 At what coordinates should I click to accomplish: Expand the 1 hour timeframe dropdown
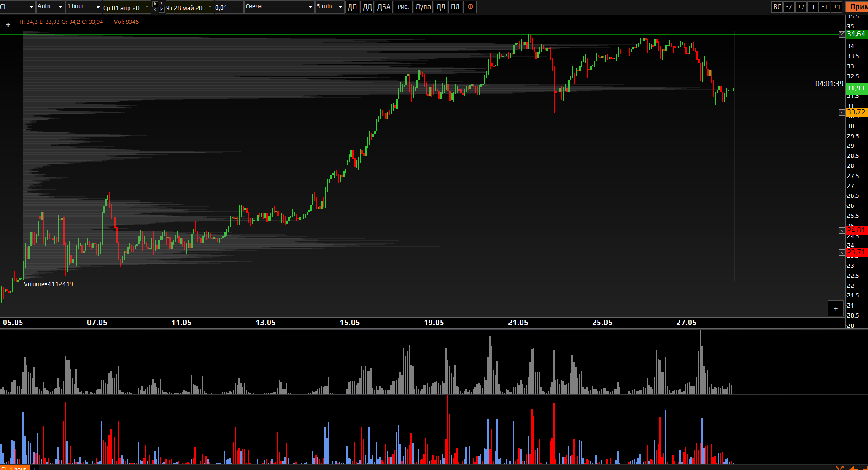[x=83, y=7]
